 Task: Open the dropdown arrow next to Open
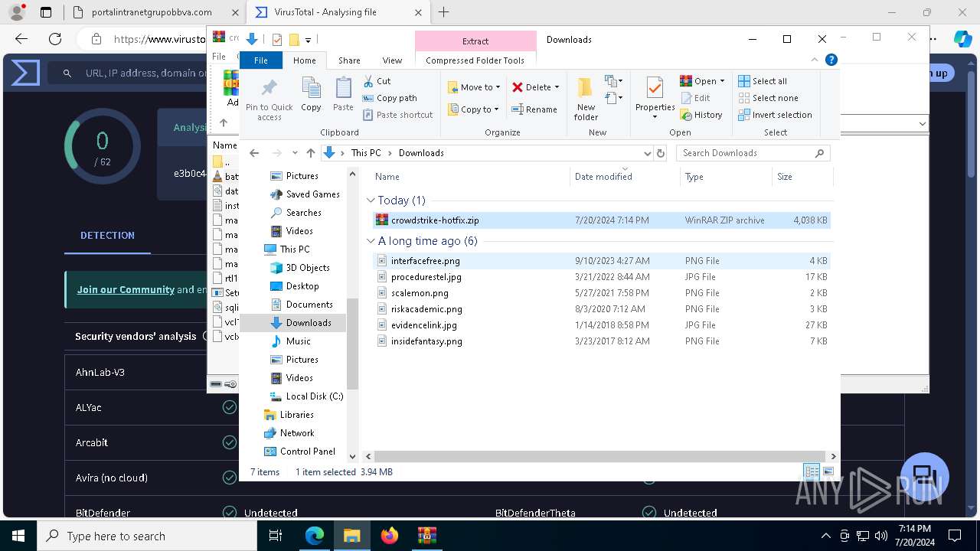722,81
